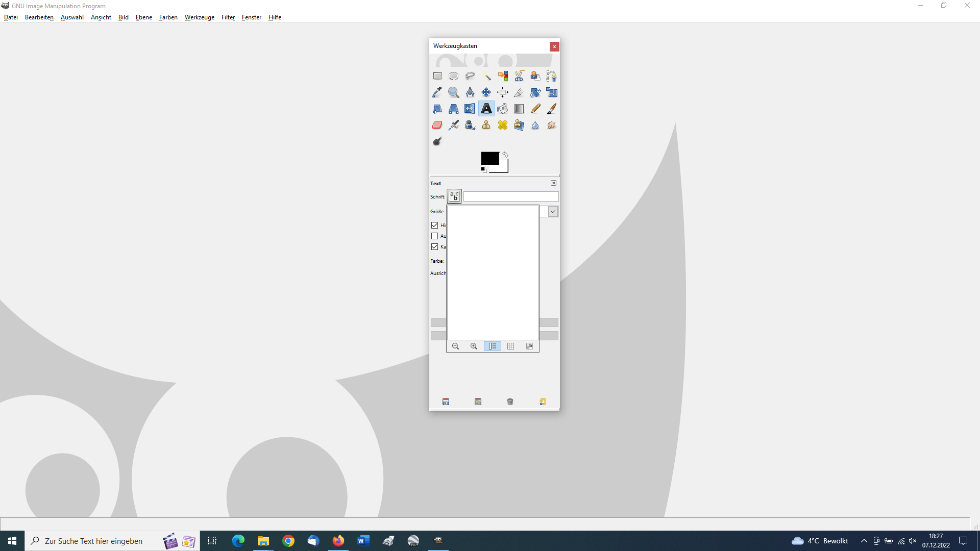980x551 pixels.
Task: Choose the Heal tool with bandage icon
Action: [503, 125]
